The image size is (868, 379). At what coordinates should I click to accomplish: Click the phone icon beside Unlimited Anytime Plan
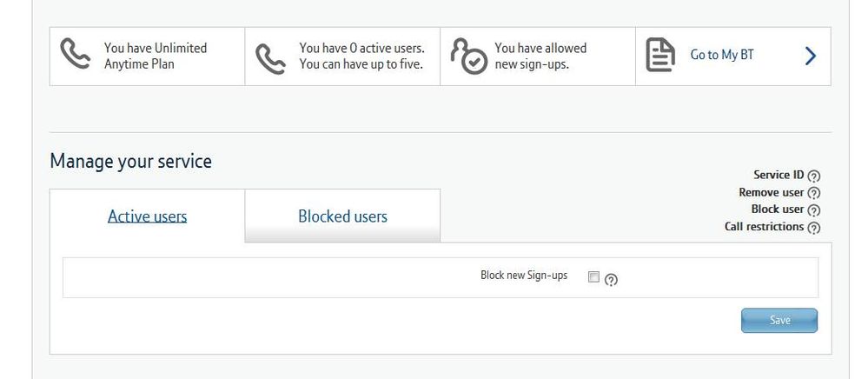(x=76, y=54)
